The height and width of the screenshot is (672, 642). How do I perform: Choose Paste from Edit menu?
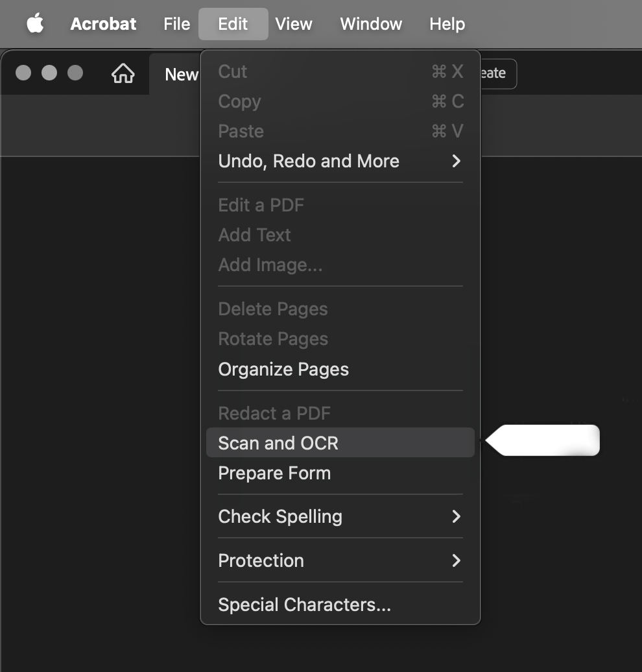pyautogui.click(x=340, y=131)
